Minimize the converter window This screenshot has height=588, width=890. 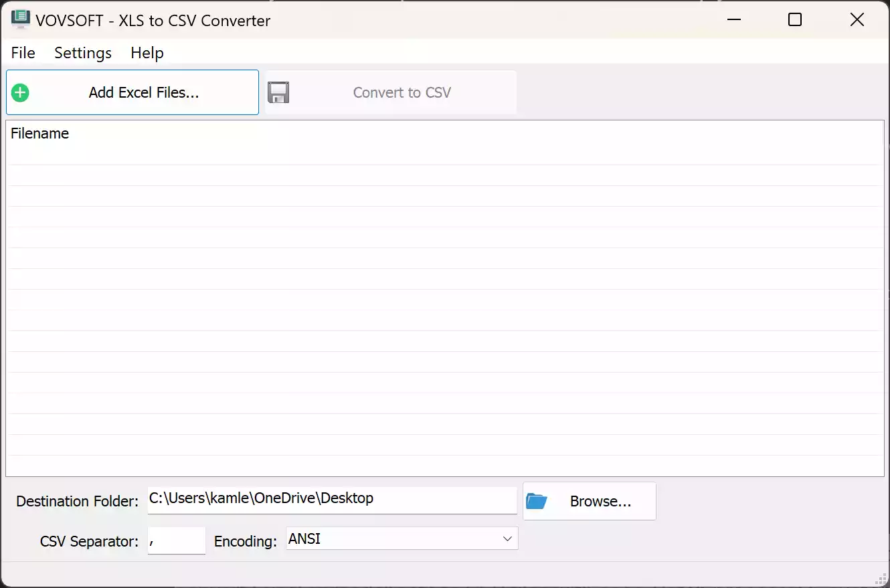click(x=733, y=20)
